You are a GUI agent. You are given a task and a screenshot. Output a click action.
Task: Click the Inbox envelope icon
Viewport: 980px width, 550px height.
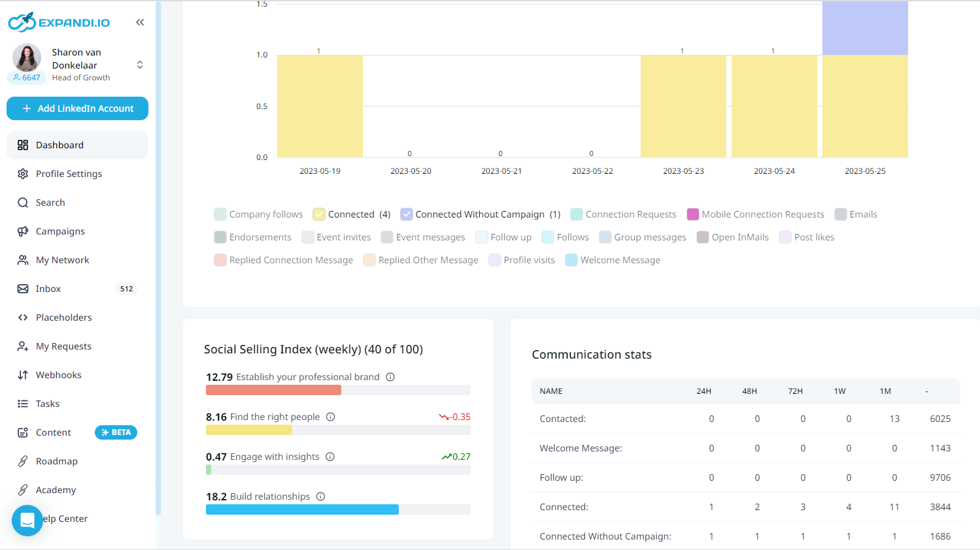23,289
